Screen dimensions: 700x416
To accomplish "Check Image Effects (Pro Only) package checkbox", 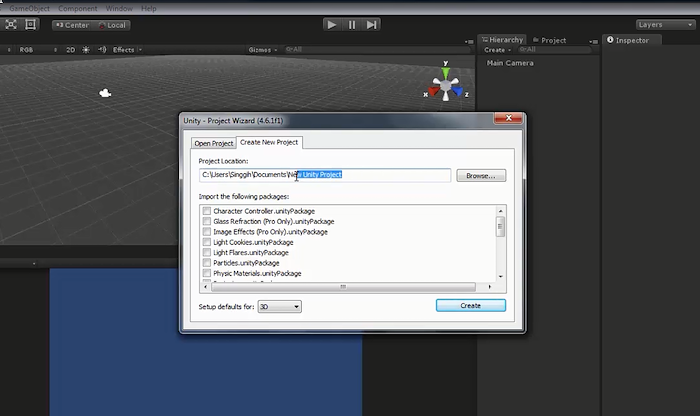I will (x=207, y=232).
